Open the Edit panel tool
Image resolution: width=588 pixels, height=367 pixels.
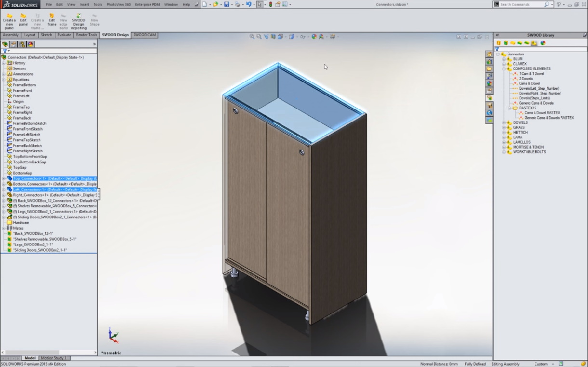23,21
